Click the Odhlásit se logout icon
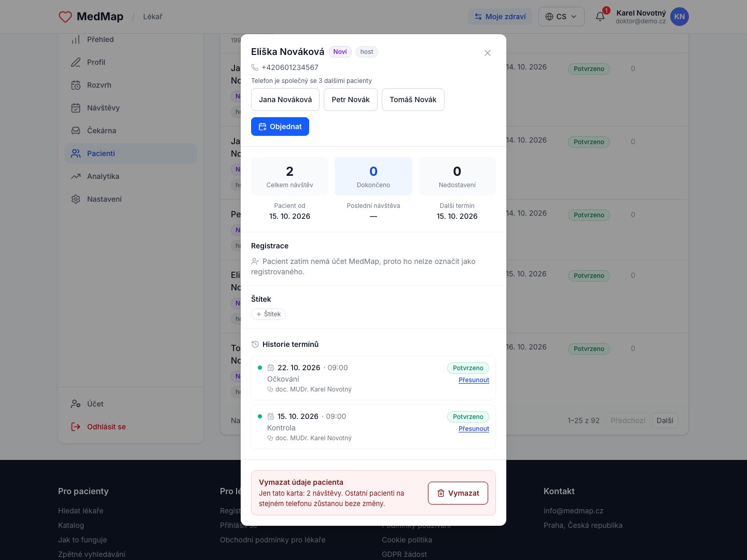747x560 pixels. [x=76, y=427]
